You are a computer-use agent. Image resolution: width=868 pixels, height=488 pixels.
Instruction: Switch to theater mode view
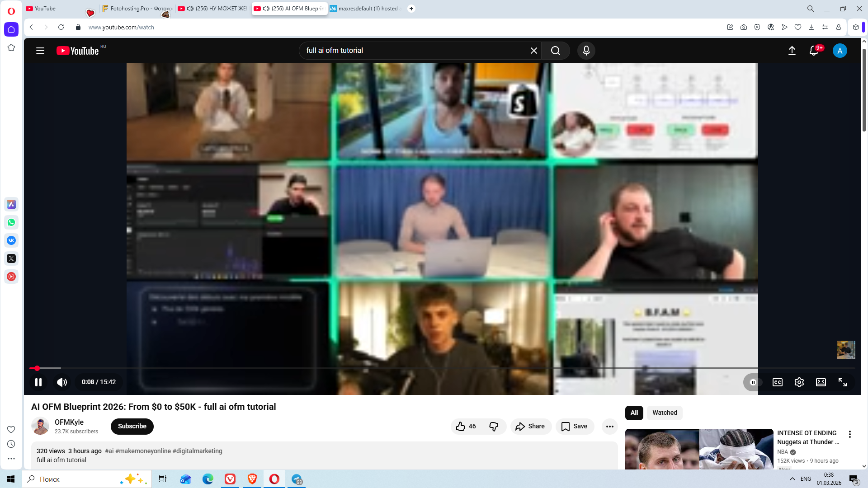click(x=821, y=382)
